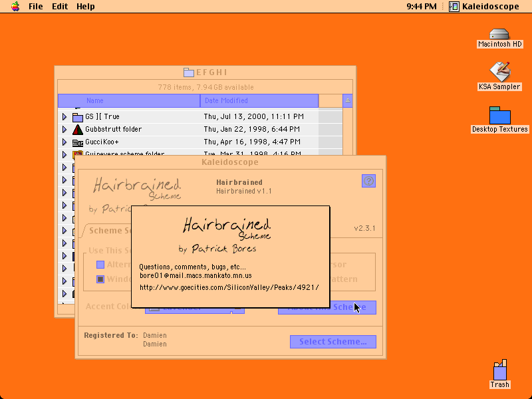
Task: Click date 'Thu, Jul 13, 2000, 11:11 PM'
Action: (253, 116)
